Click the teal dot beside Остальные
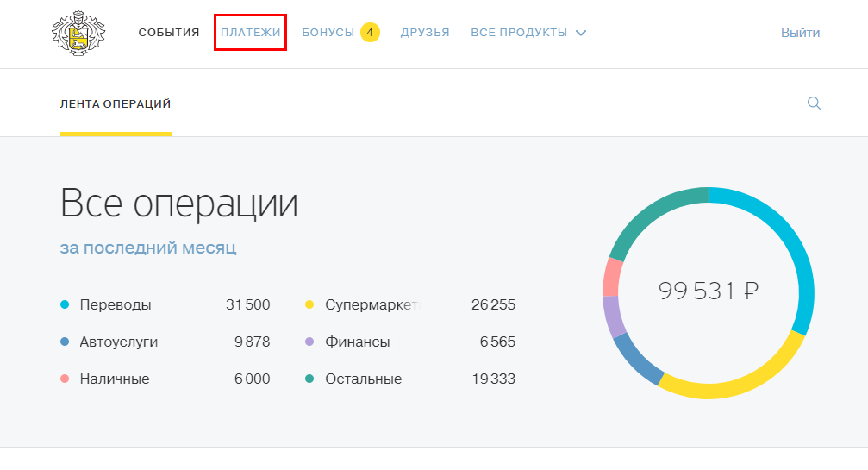 click(309, 379)
